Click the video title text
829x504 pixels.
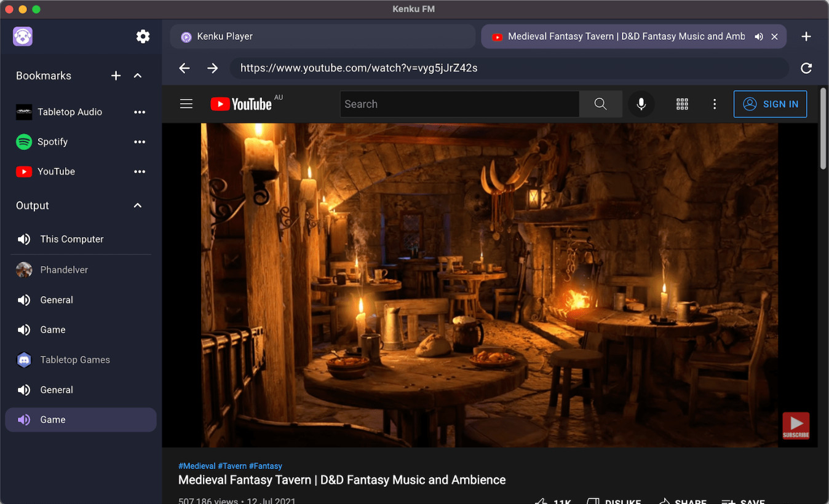pyautogui.click(x=342, y=480)
